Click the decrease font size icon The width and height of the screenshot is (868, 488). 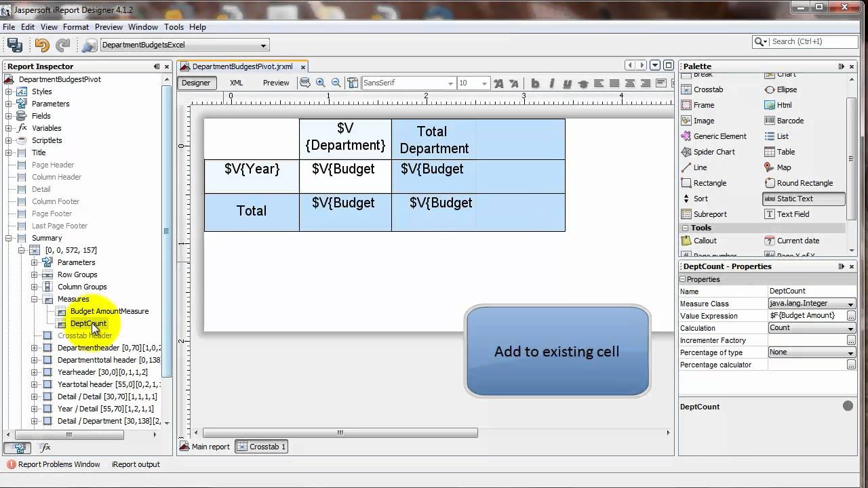514,83
